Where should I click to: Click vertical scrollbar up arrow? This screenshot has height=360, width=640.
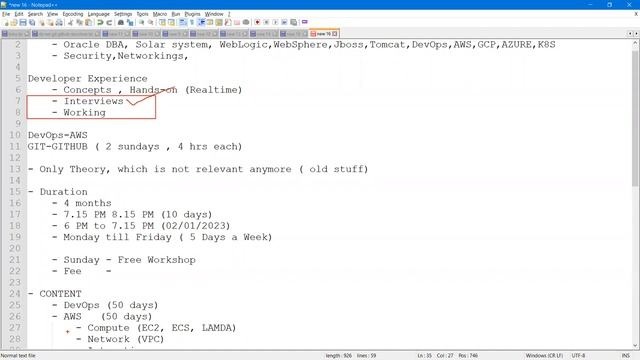(636, 43)
